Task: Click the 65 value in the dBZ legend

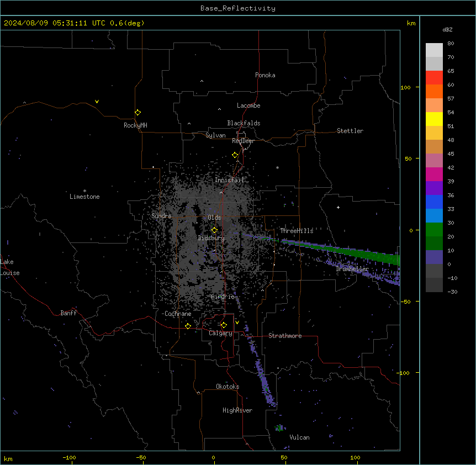Action: point(451,71)
